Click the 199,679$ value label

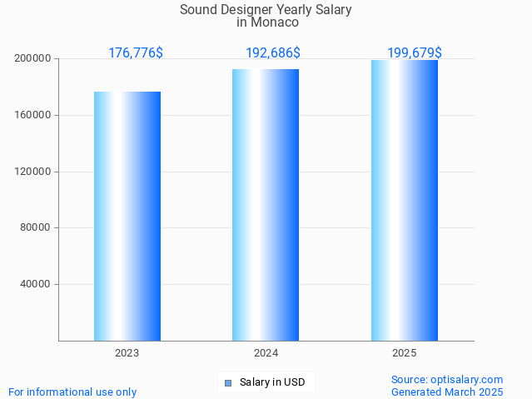[x=415, y=52]
